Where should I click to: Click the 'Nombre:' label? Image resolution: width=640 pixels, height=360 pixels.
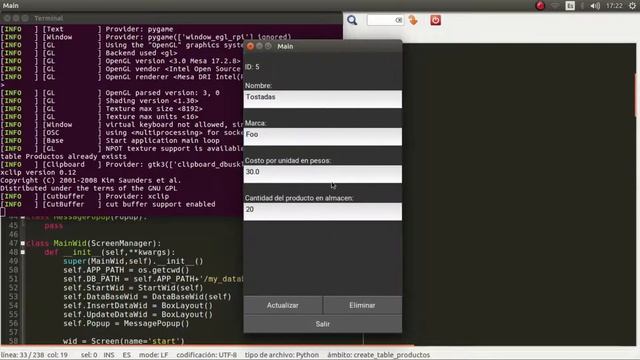pyautogui.click(x=258, y=86)
